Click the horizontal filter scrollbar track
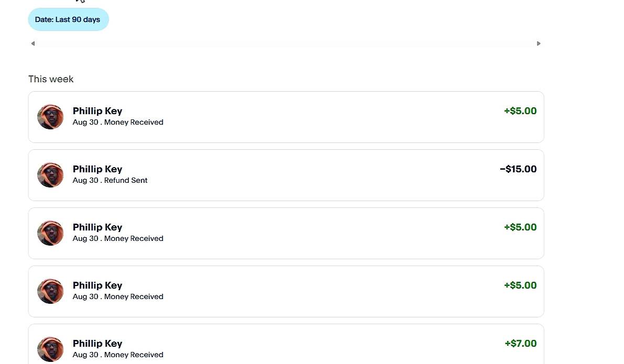The height and width of the screenshot is (364, 624). (286, 43)
